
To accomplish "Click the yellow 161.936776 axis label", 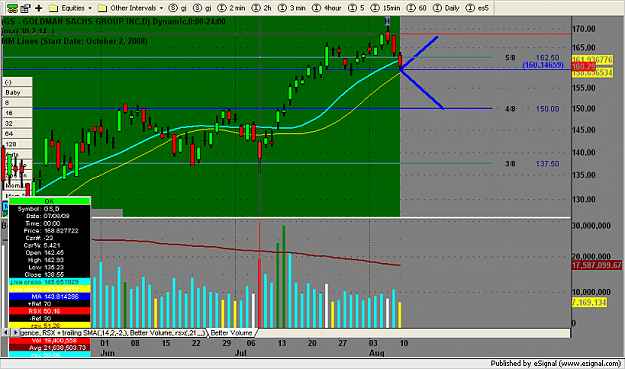I will click(x=592, y=60).
